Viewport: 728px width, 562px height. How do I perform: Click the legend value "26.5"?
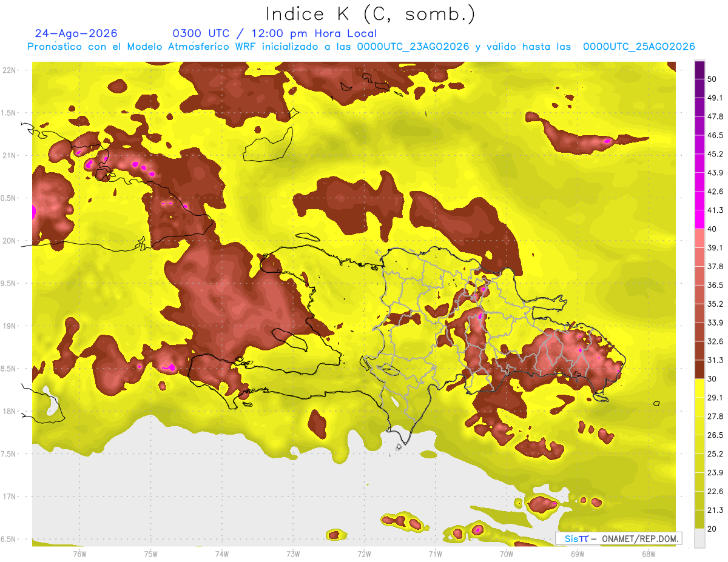point(716,435)
